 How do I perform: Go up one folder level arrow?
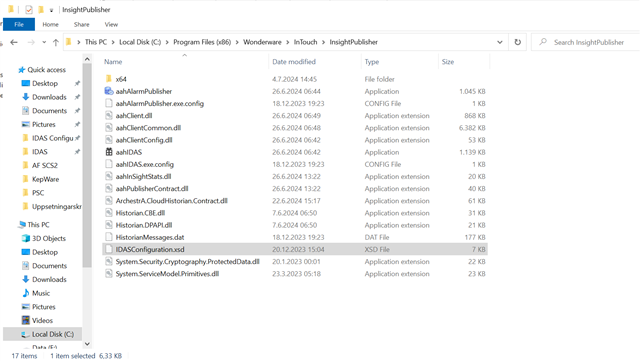point(56,42)
